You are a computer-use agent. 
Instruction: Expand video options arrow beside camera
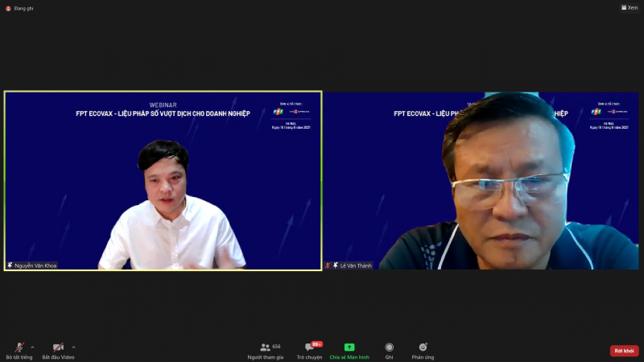pos(74,347)
